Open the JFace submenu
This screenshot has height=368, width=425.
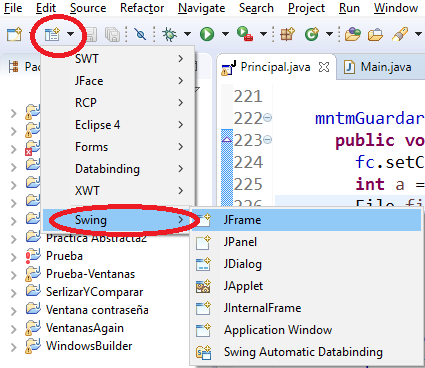click(117, 81)
